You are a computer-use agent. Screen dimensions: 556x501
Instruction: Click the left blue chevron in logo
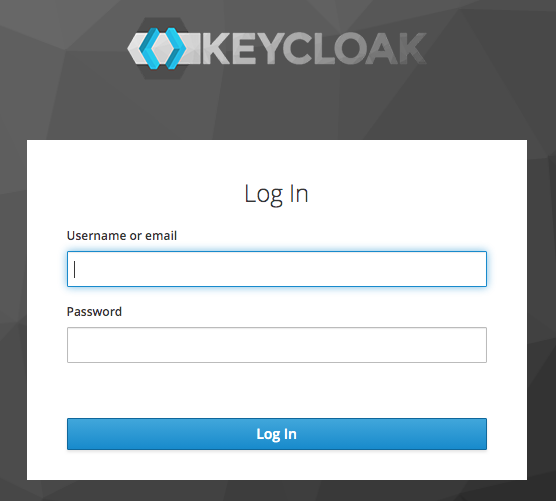click(x=149, y=48)
